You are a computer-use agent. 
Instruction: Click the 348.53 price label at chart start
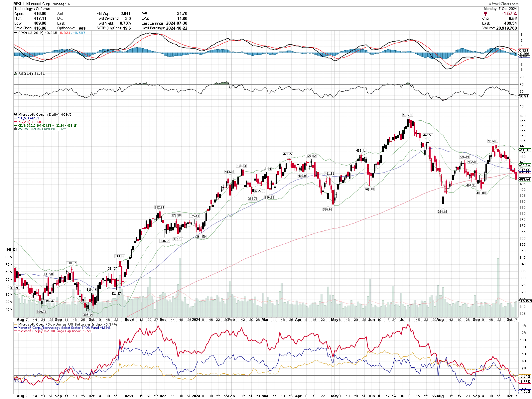tap(11, 249)
